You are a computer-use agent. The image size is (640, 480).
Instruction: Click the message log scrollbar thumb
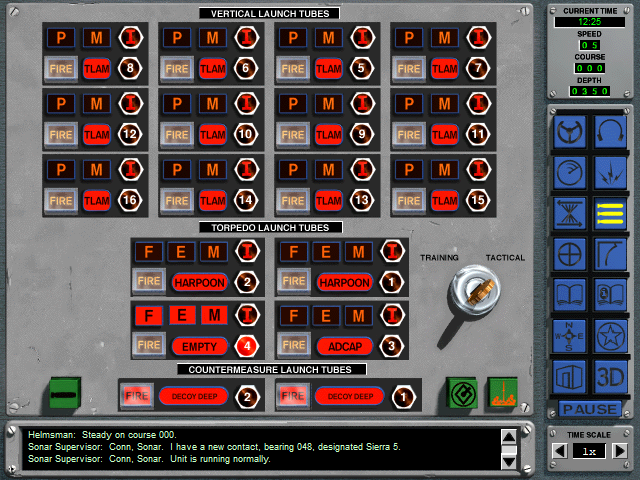pyautogui.click(x=509, y=450)
